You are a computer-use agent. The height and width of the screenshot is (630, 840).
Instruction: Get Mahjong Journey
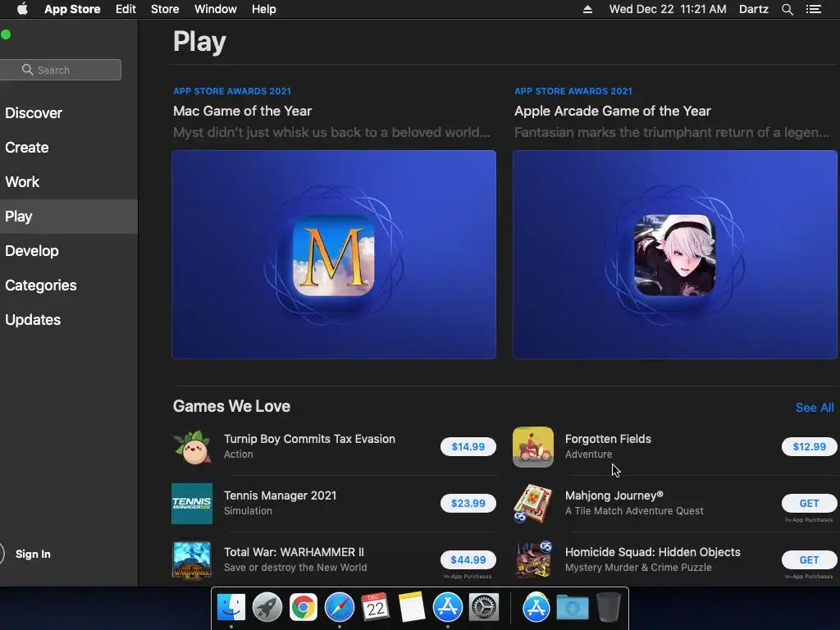[809, 504]
